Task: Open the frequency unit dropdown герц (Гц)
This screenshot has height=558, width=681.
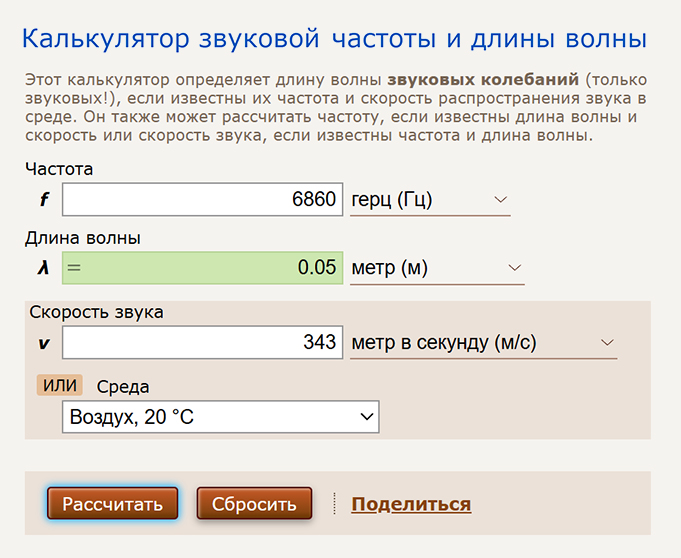Action: pyautogui.click(x=429, y=200)
